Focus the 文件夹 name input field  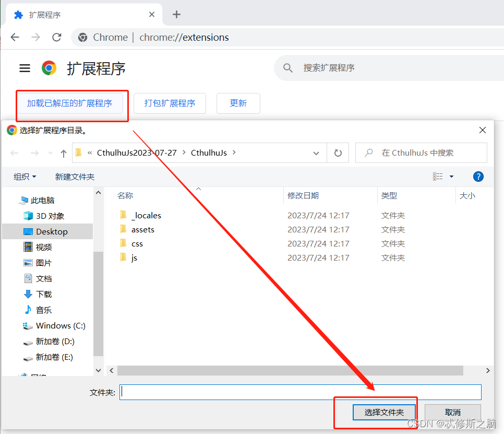point(301,392)
